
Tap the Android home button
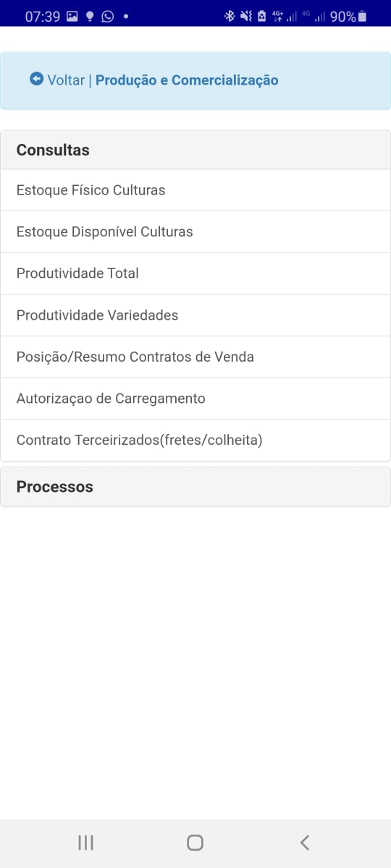(x=195, y=842)
